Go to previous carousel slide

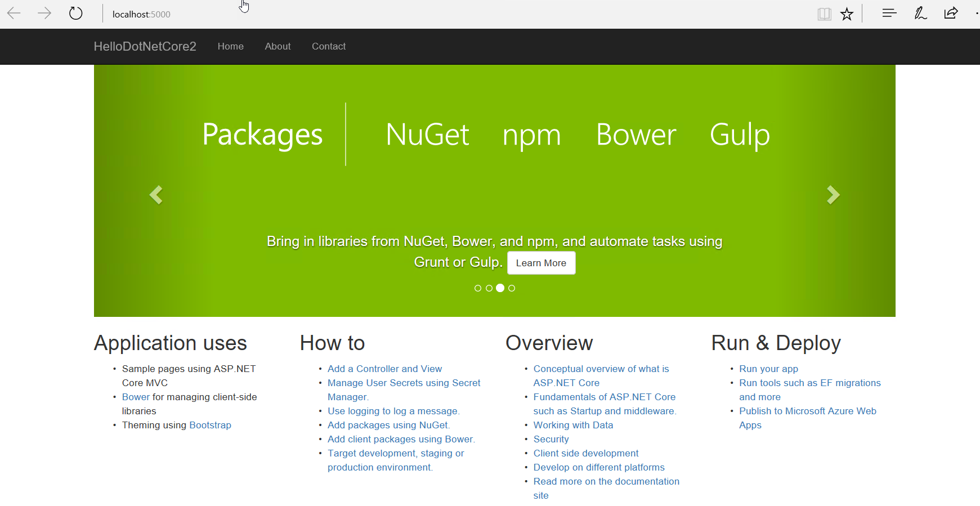[x=156, y=195]
